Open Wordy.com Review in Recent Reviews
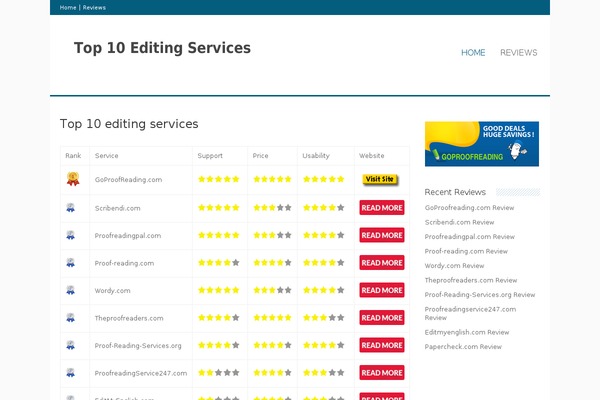 (454, 266)
